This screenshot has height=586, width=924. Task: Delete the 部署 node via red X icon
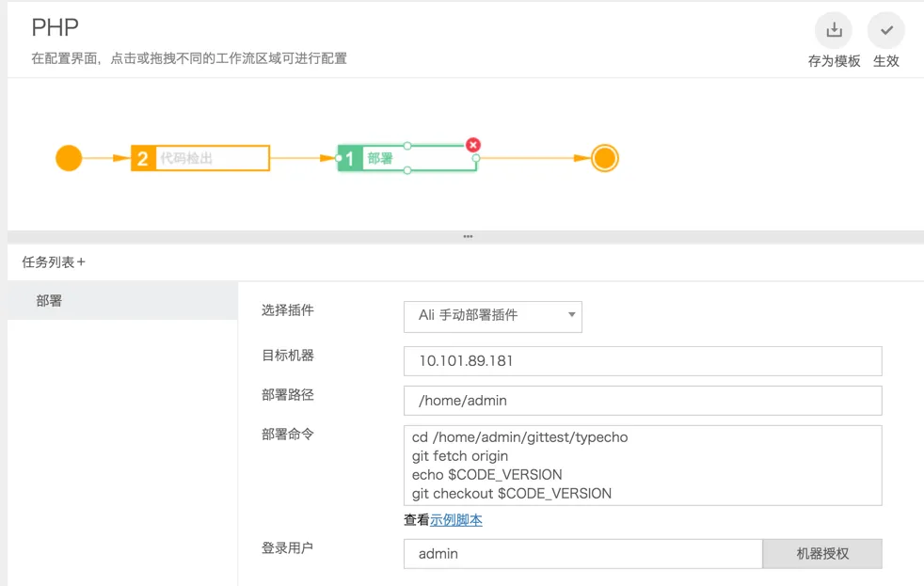tap(473, 145)
